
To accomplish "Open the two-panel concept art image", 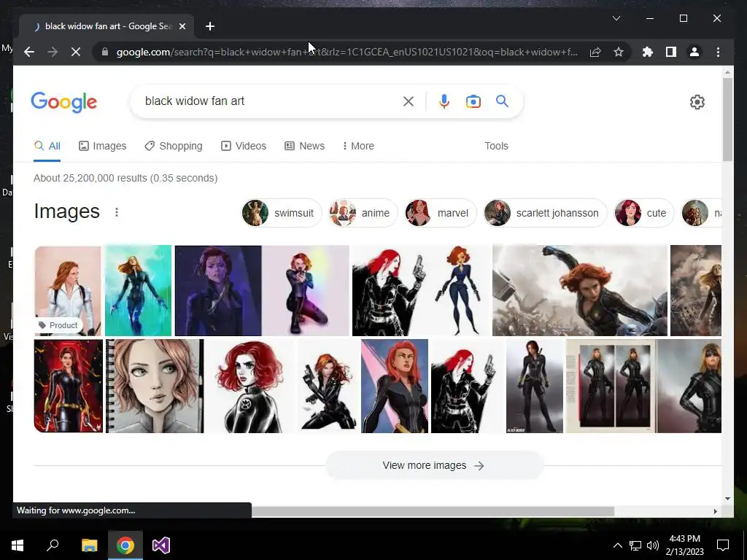I will [x=611, y=386].
